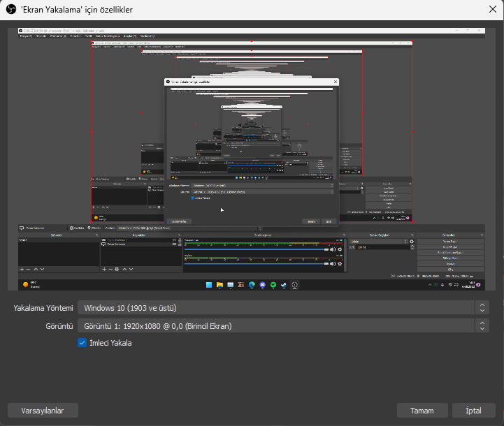The width and height of the screenshot is (504, 426).
Task: Click Sahne Koleksiyonu in the preview's OBS menu bar
Action: tap(108, 36)
